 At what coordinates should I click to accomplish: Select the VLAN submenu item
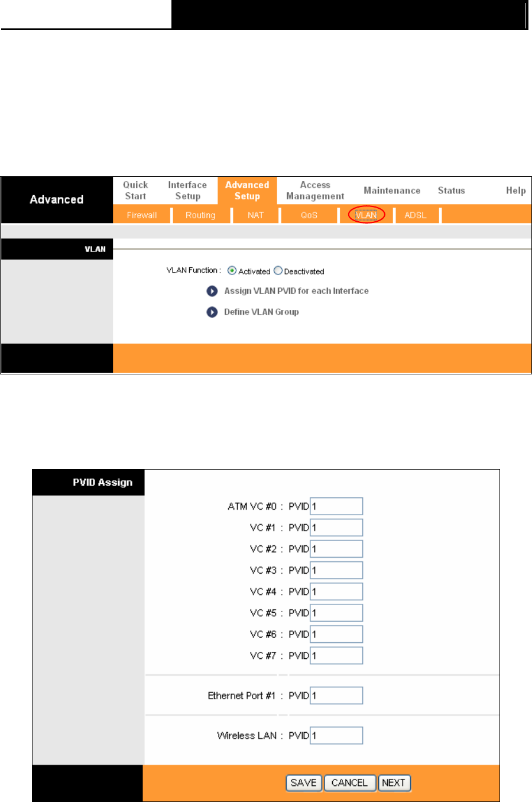pos(366,215)
